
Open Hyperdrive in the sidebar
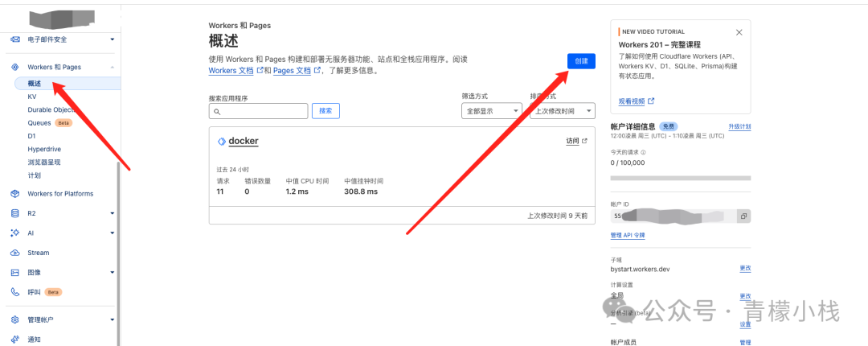point(44,149)
